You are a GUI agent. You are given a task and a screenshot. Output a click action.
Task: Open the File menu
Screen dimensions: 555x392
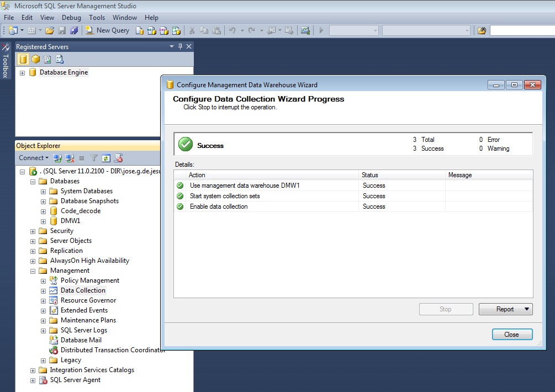coord(9,17)
